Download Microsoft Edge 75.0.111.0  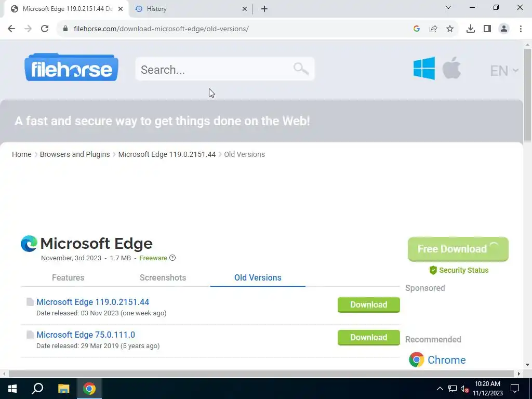pos(369,337)
